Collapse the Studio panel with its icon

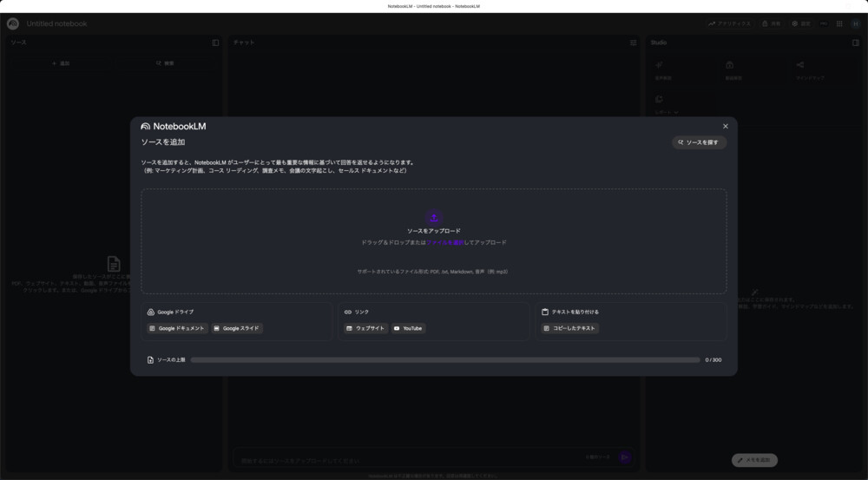[855, 43]
